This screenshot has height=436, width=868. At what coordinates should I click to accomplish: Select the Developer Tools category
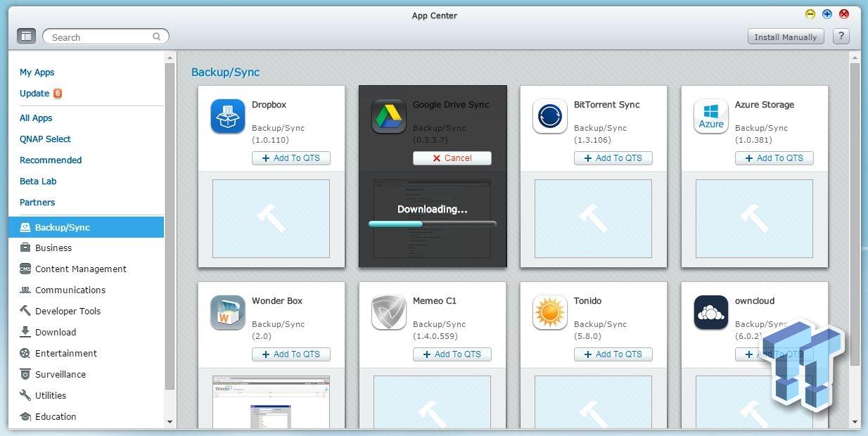tap(68, 311)
